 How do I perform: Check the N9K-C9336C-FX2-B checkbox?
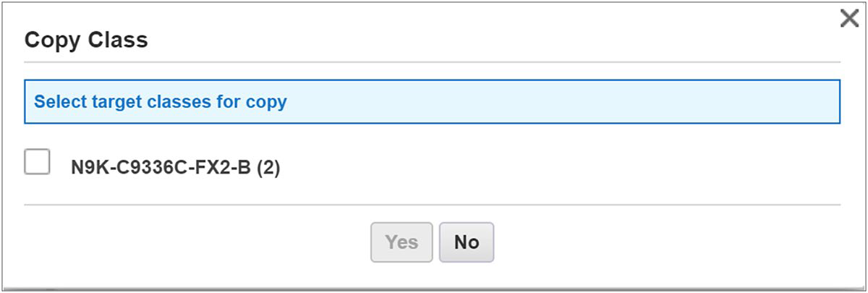coord(37,161)
